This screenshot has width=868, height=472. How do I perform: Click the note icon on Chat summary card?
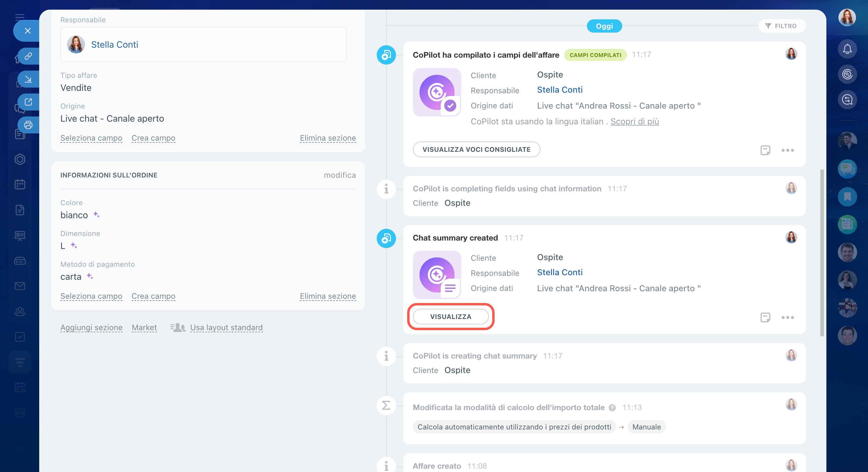point(765,317)
